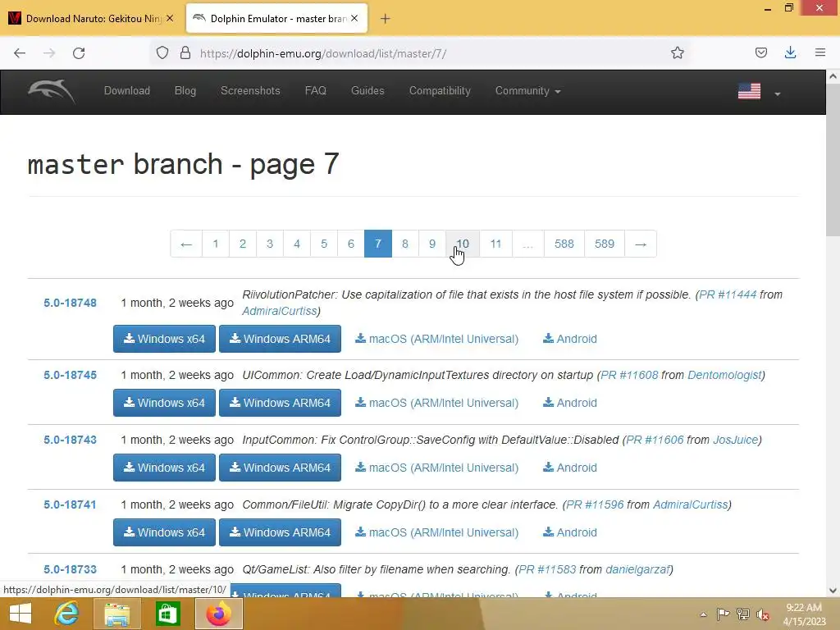The image size is (840, 630).
Task: Open author link danielgarzaf
Action: click(x=637, y=569)
